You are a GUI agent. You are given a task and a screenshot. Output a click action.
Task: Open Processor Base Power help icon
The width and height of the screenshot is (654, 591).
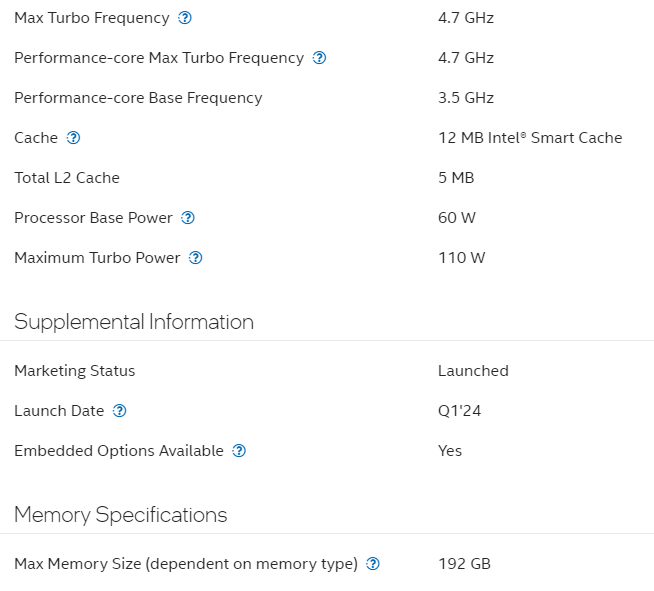(x=188, y=218)
